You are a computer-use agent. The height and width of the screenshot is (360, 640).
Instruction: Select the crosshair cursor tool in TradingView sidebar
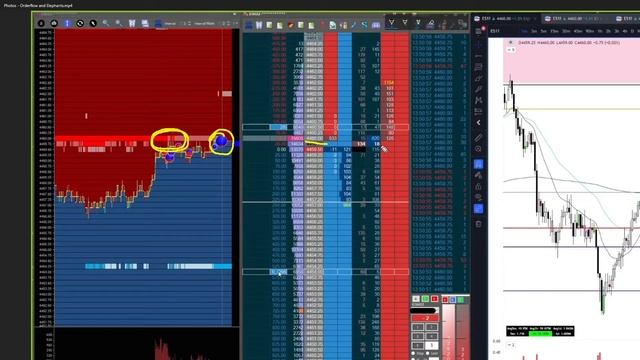click(x=478, y=45)
